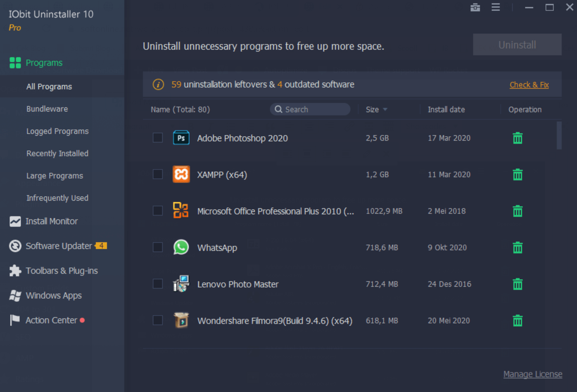Select the XAMPP (x64) name
This screenshot has height=392, width=577.
pos(222,175)
